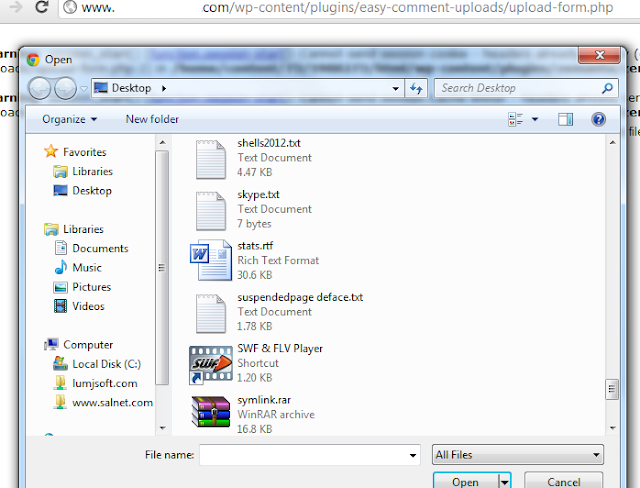
Task: Select the Libraries group in navigation pane
Action: tap(83, 229)
